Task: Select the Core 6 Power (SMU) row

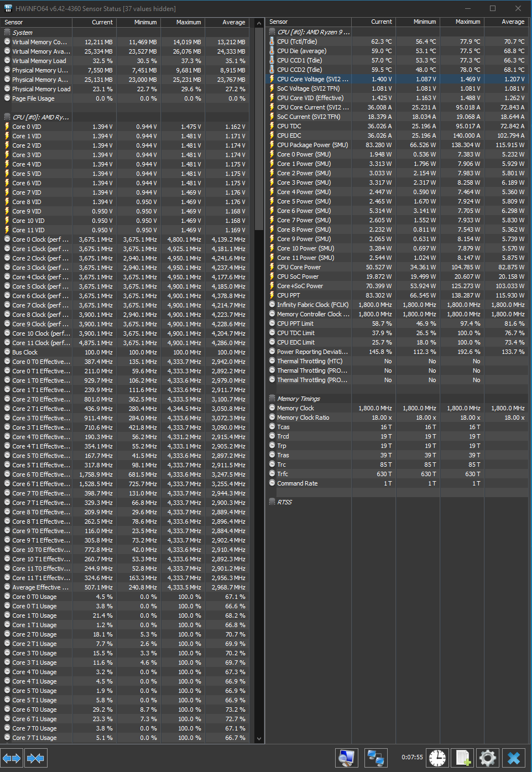Action: coord(397,210)
